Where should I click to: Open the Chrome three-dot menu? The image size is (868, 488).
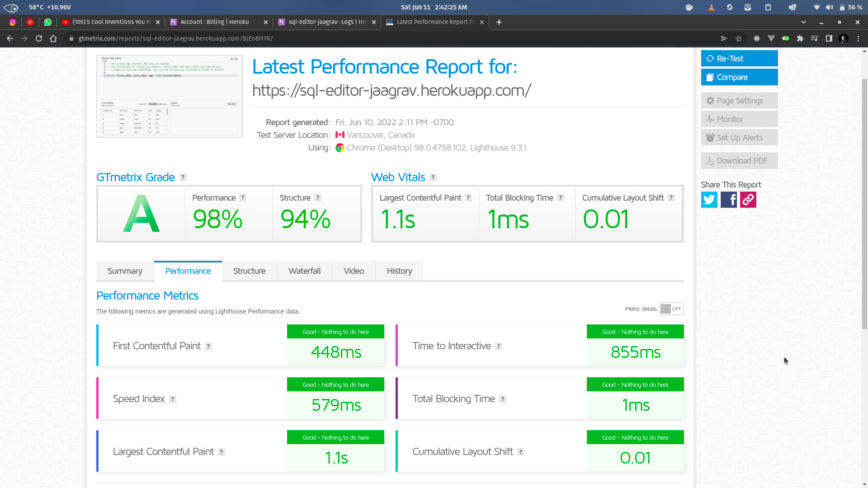859,38
